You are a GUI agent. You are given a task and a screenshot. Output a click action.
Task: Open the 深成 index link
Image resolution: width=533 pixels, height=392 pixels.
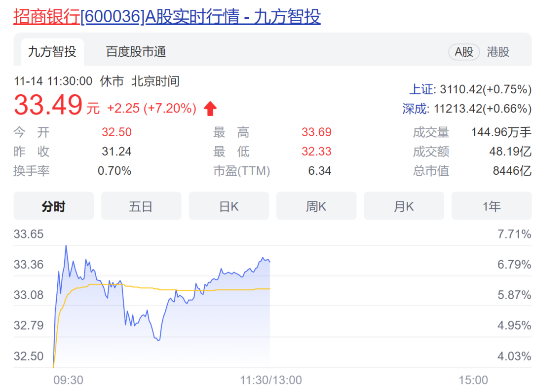coord(415,109)
